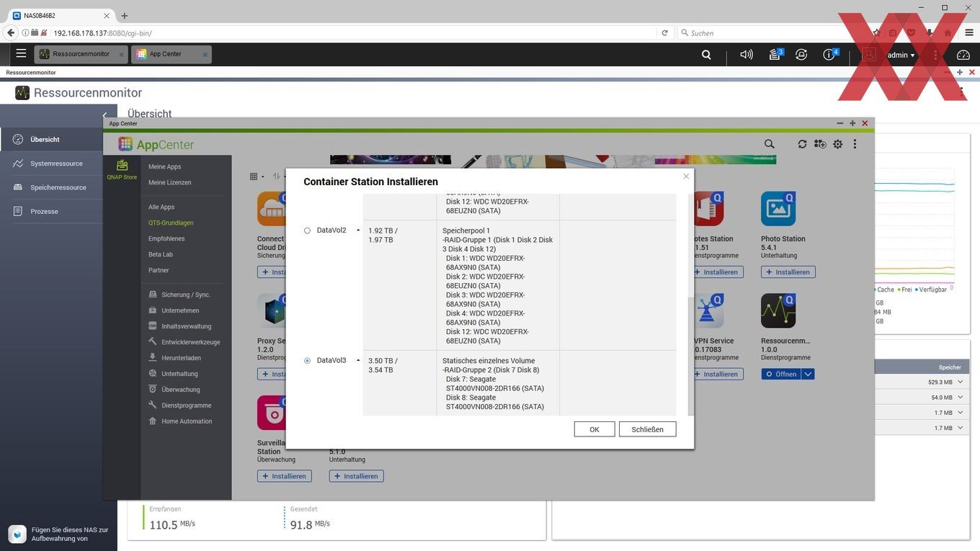Switch to Ressourcenmonitor taskbar tab
This screenshot has width=980, height=551.
(81, 54)
